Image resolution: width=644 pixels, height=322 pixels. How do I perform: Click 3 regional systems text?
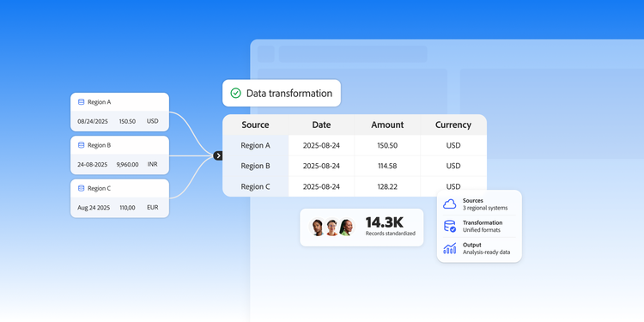[485, 208]
